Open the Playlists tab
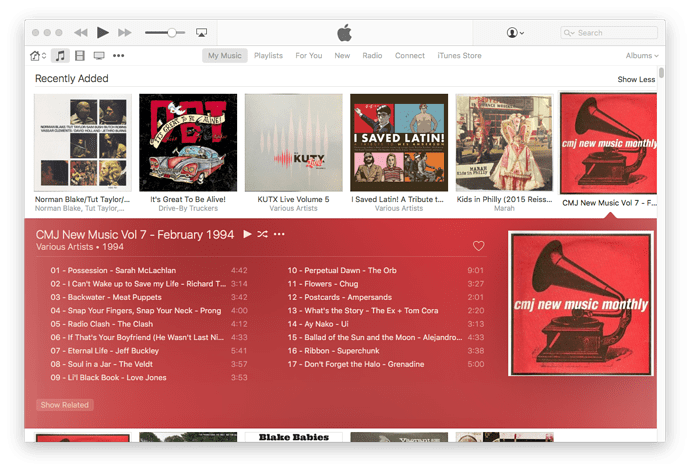The image size is (690, 471). [x=268, y=56]
